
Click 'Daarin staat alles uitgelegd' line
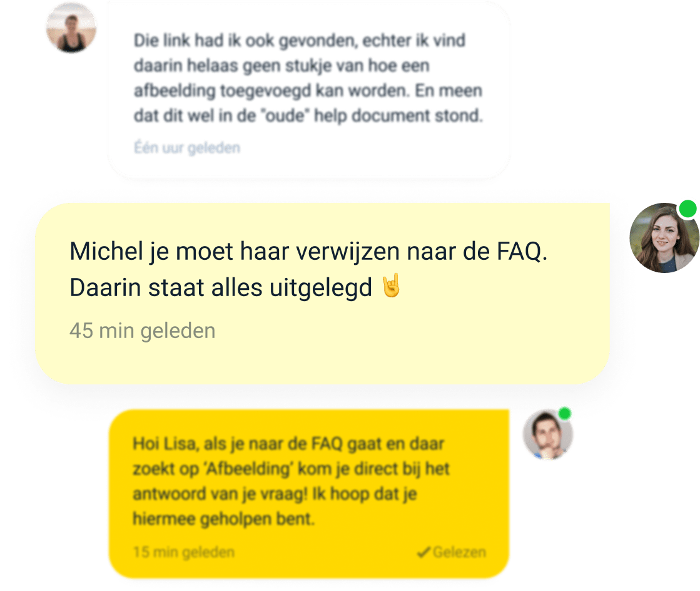pyautogui.click(x=221, y=287)
